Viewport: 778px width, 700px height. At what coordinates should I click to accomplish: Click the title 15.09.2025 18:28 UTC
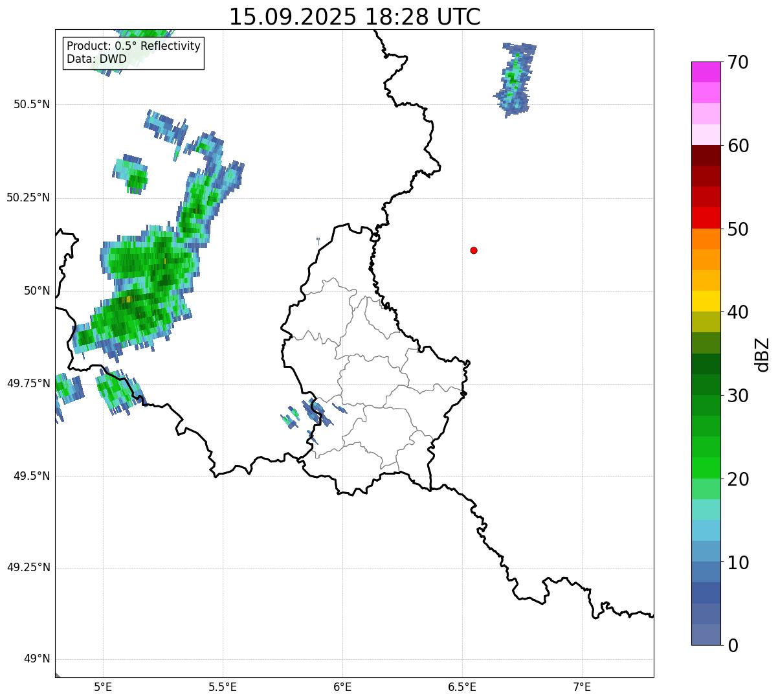(x=355, y=17)
